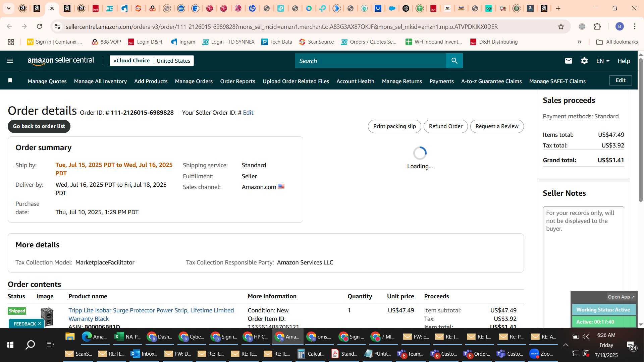644x362 pixels.
Task: Open Account Health menu item
Action: pyautogui.click(x=355, y=81)
